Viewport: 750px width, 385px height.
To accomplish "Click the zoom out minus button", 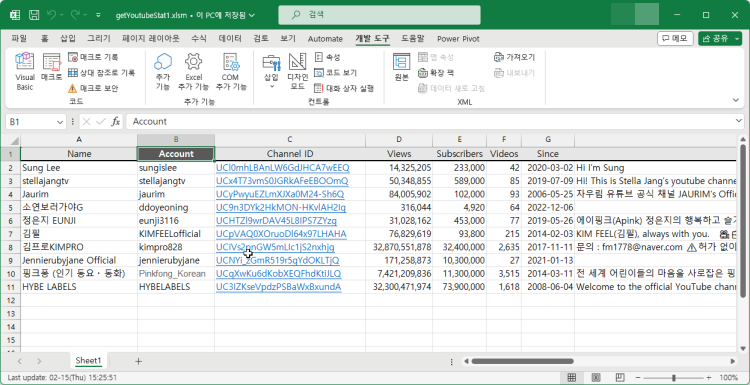I will (x=639, y=377).
